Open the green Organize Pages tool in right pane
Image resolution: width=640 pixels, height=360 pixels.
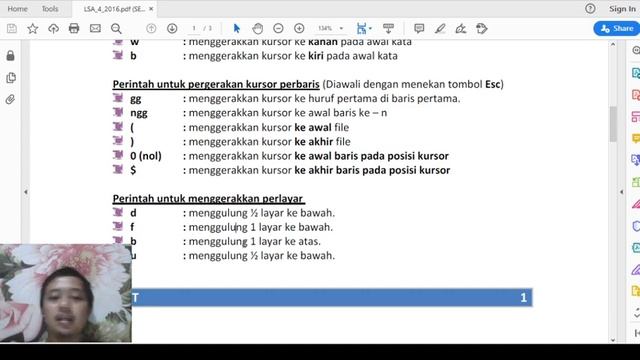click(x=636, y=182)
